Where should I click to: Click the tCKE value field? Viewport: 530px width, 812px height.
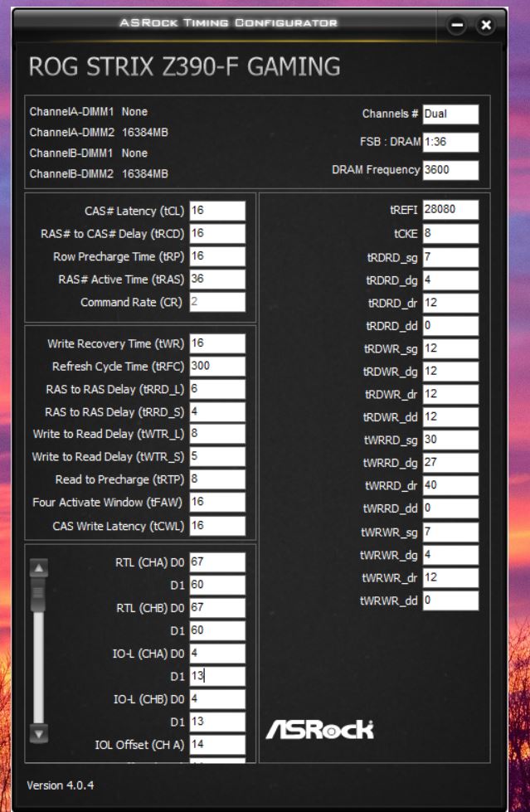pos(450,233)
